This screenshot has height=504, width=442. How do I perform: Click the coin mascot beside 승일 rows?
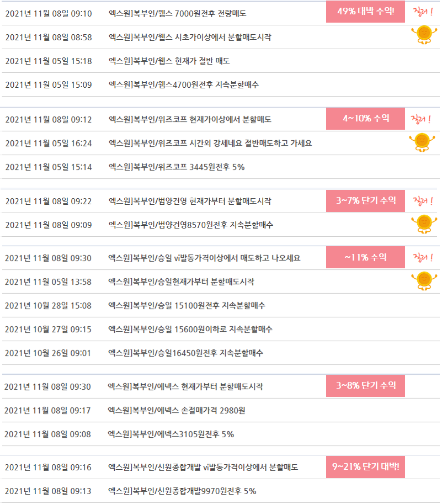(x=424, y=281)
